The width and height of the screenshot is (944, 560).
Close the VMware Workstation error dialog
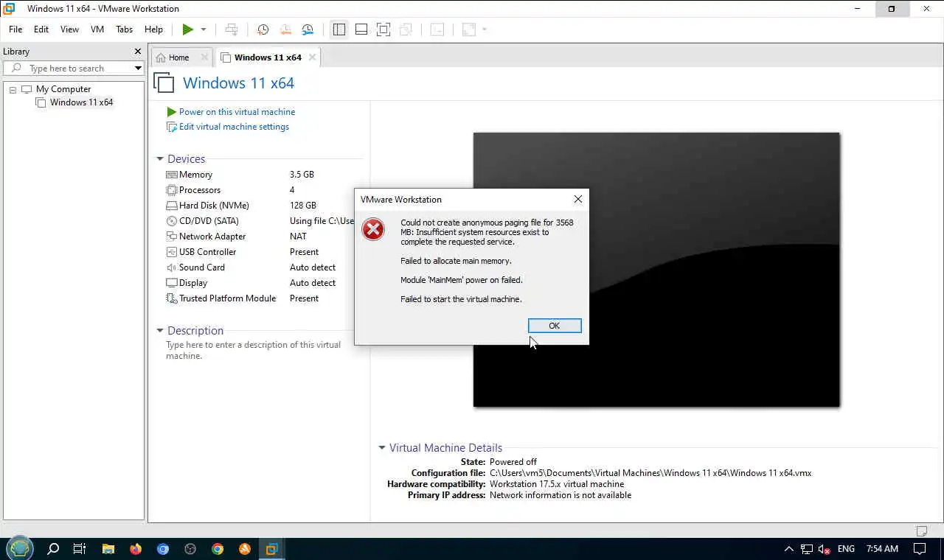tap(578, 199)
